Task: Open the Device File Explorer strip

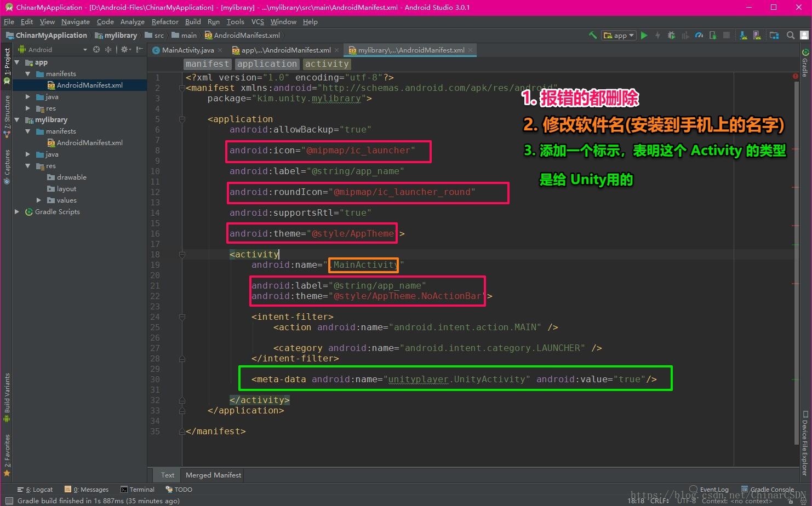Action: 805,442
